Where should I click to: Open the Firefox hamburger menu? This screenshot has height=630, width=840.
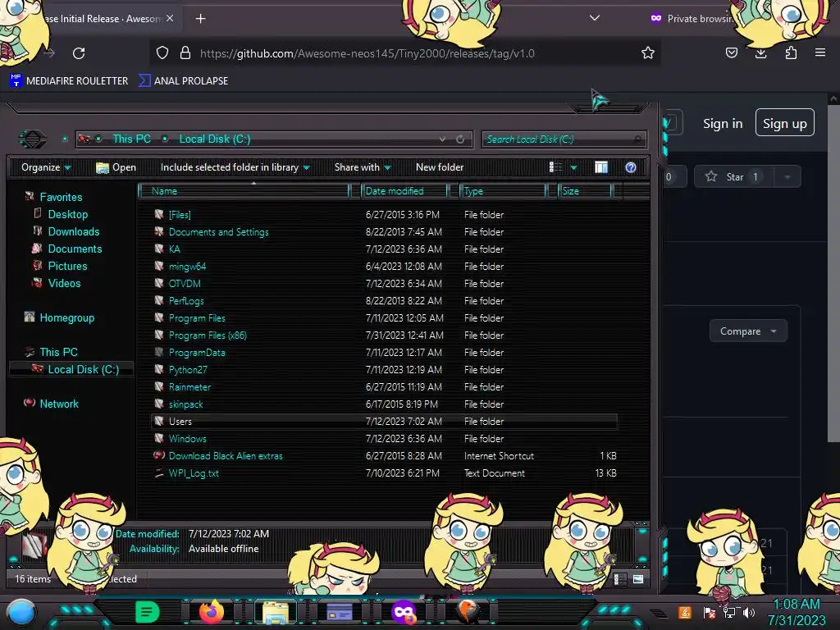click(819, 52)
